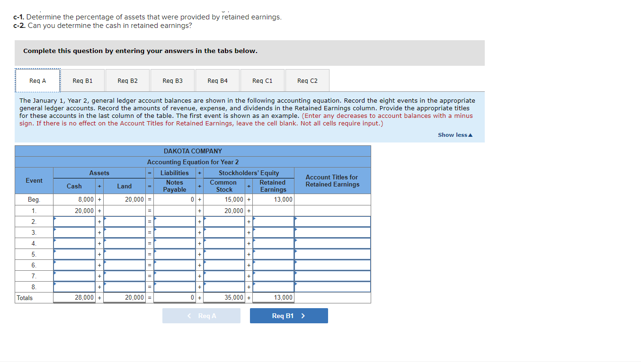This screenshot has height=364, width=641.
Task: Open Account Titles dropdown for event 5
Action: (x=332, y=254)
